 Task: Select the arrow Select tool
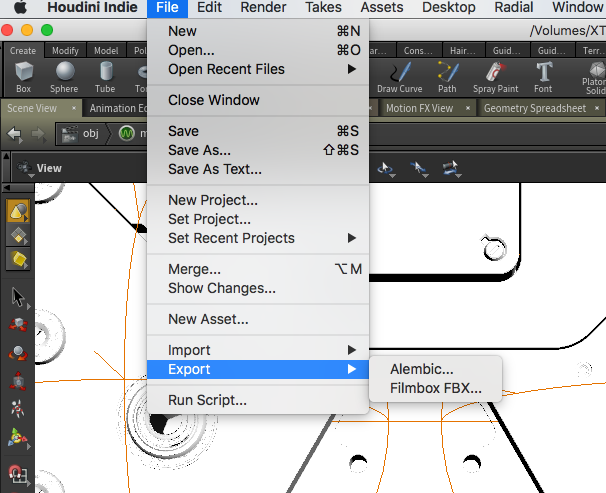[18, 298]
